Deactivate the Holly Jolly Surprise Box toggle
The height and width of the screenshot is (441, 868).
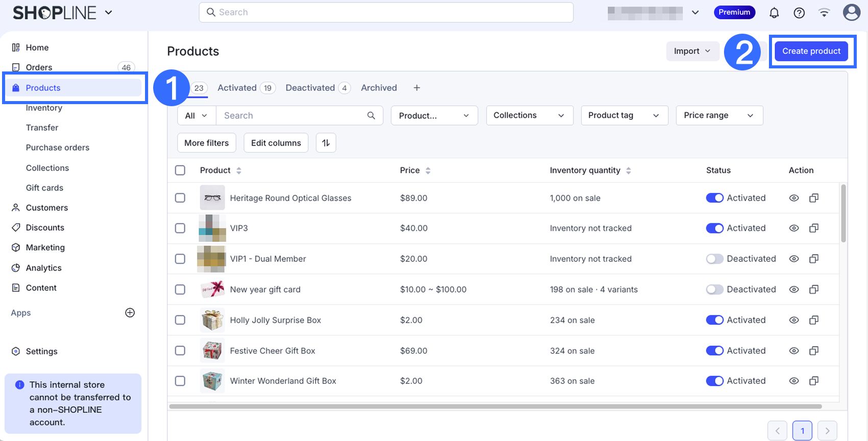click(x=714, y=320)
